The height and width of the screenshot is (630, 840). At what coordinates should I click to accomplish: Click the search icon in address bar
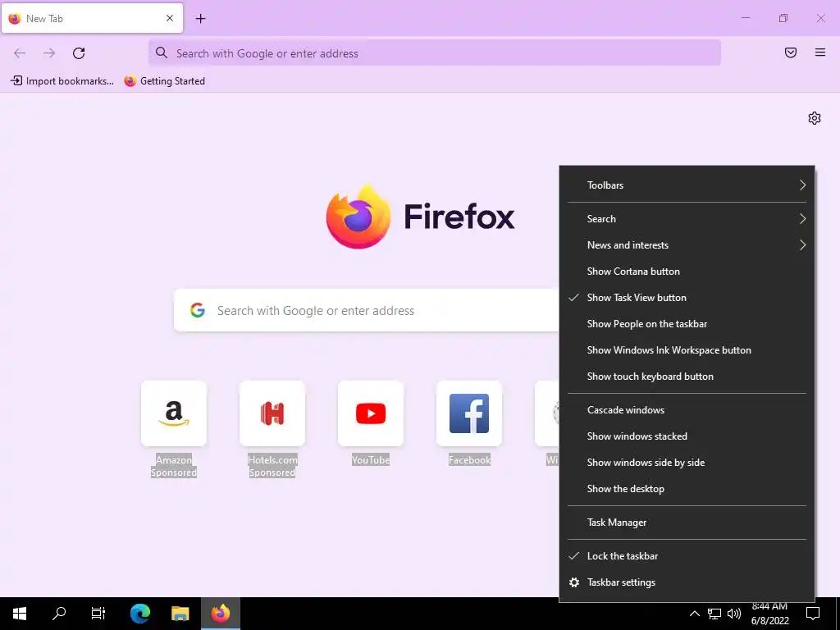(162, 52)
